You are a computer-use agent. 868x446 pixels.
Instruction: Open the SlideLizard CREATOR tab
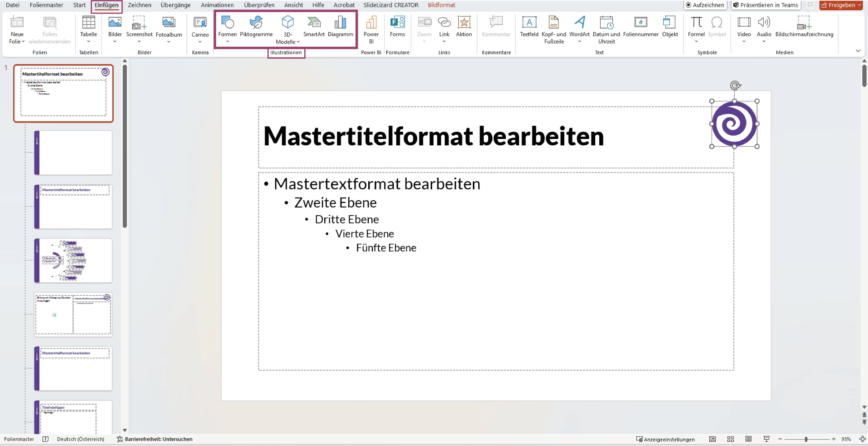point(391,5)
